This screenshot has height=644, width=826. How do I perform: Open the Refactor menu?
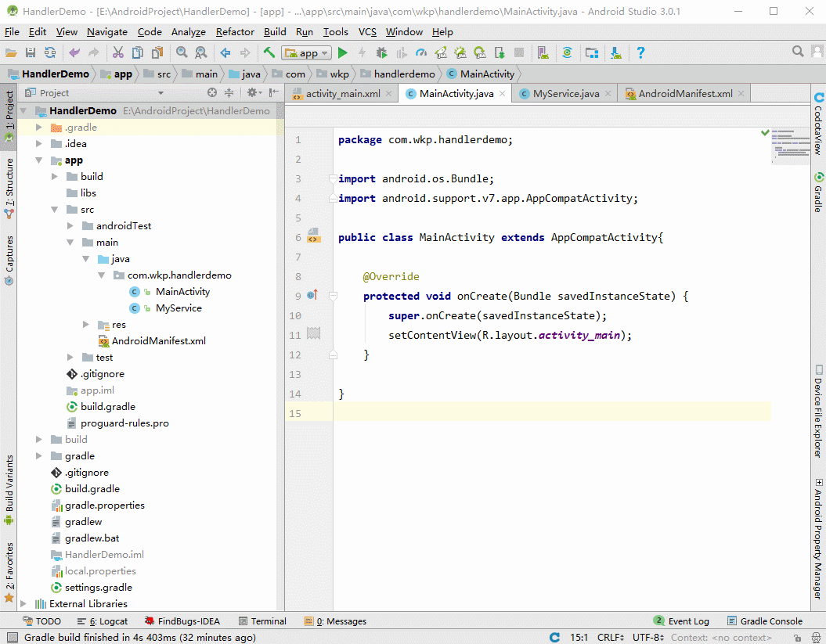[x=235, y=32]
